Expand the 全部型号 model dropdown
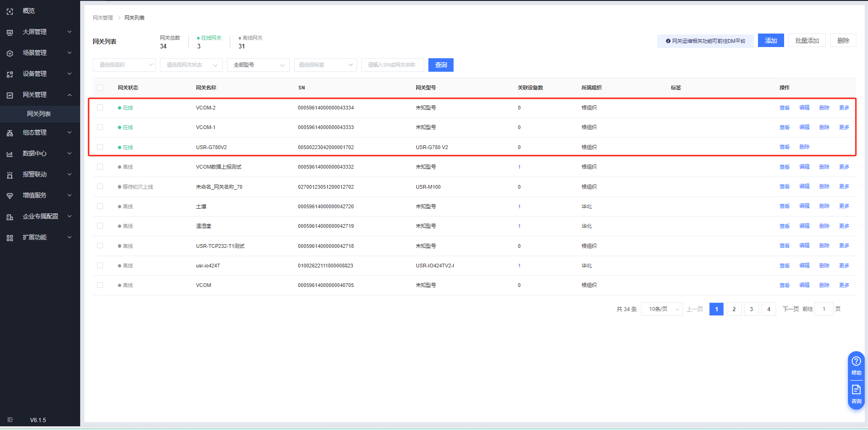This screenshot has height=430, width=868. pos(258,65)
